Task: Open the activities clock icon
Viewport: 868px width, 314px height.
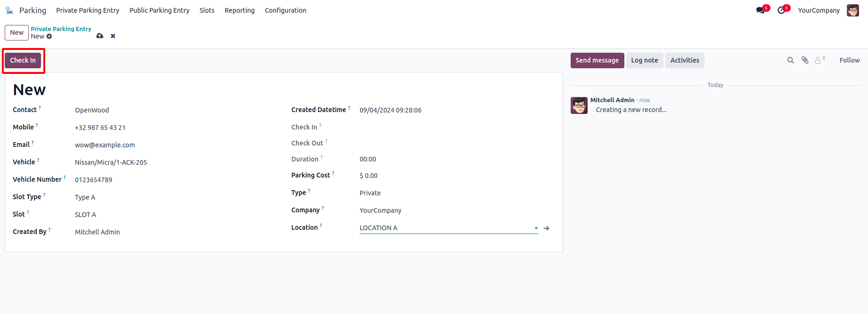Action: tap(781, 10)
